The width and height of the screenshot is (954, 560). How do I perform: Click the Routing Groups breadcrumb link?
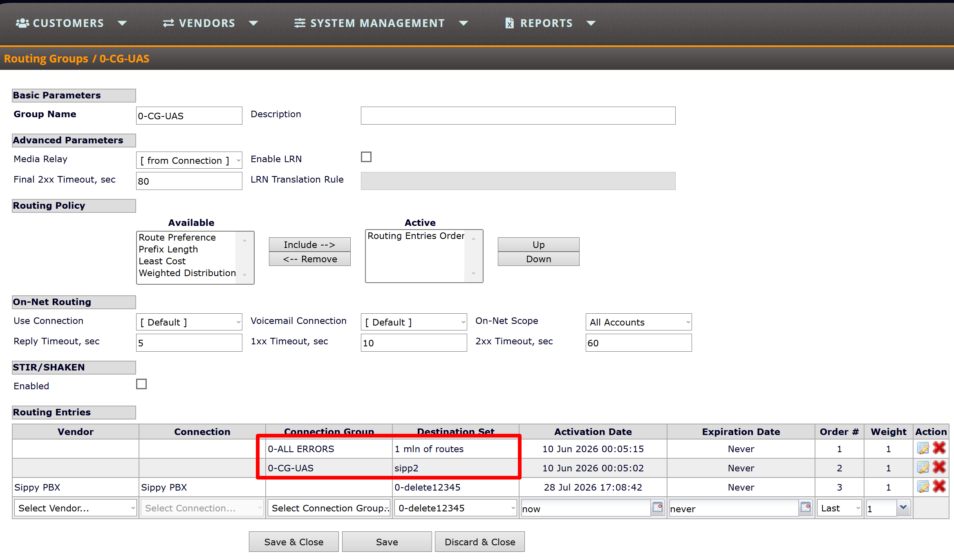(46, 58)
